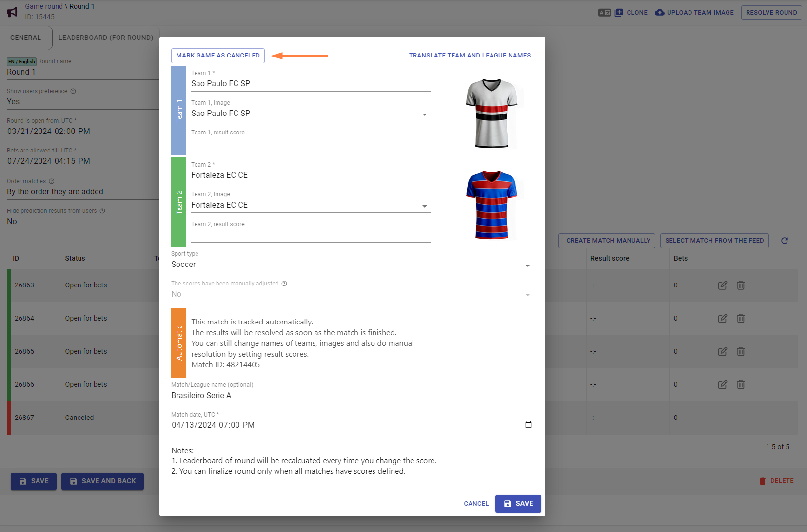Click help icon next to manually adjusted scores

[x=284, y=284]
